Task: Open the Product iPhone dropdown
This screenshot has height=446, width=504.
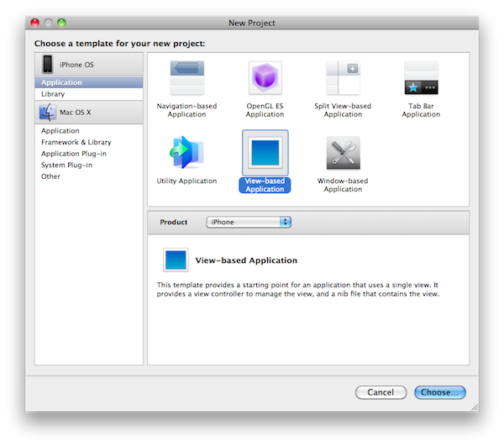Action: 249,222
